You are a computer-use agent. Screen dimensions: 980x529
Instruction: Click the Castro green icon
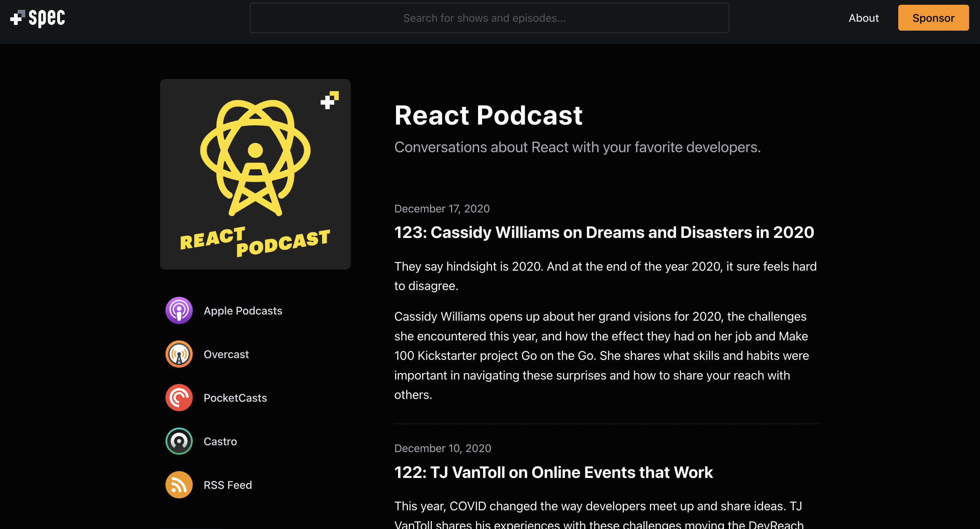click(179, 441)
